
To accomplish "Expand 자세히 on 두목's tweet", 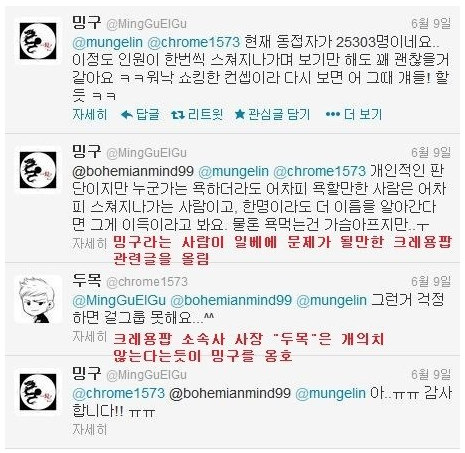I will point(90,337).
